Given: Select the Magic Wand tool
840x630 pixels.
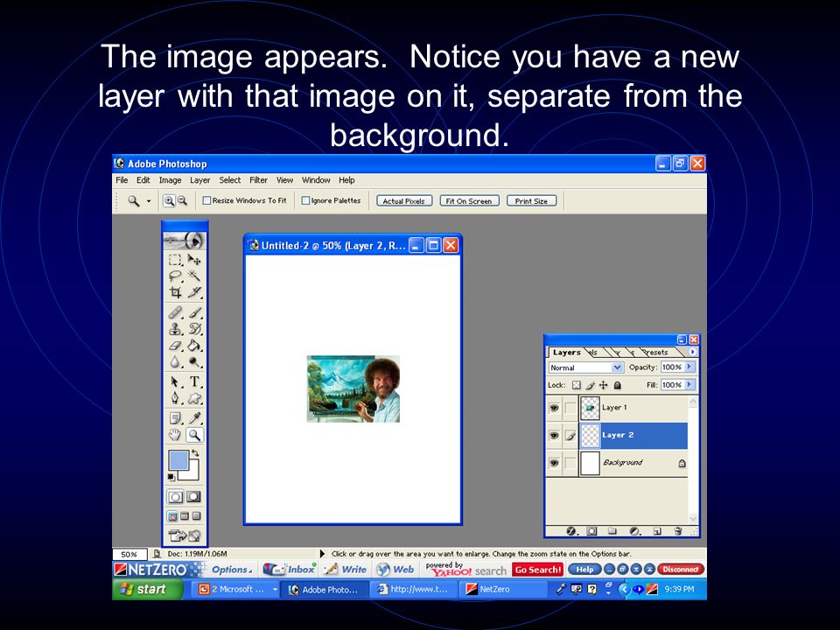Looking at the screenshot, I should click(x=194, y=276).
